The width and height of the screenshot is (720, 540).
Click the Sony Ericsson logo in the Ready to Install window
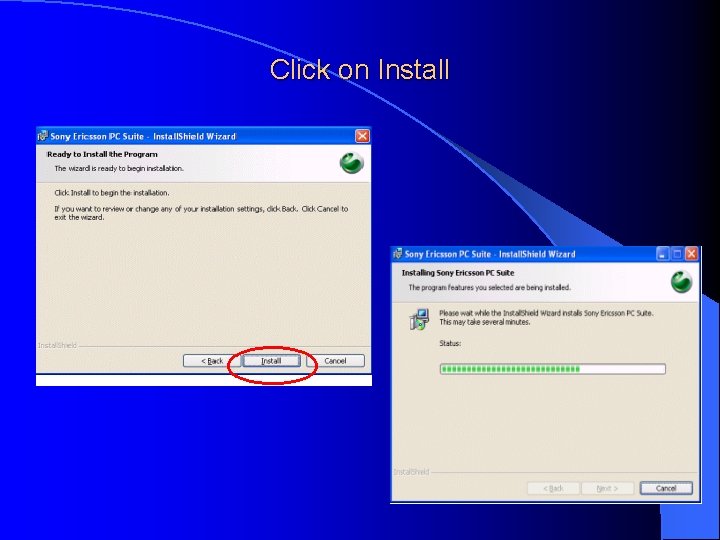pos(352,163)
